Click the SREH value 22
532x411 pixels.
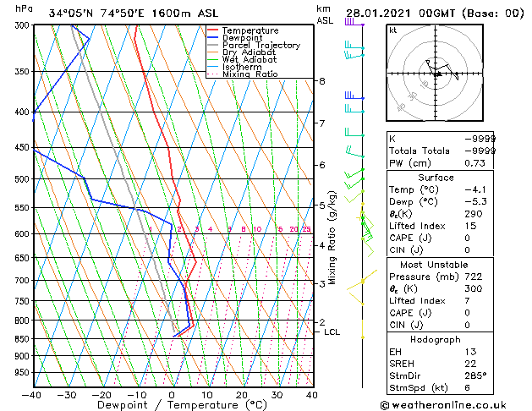click(470, 364)
